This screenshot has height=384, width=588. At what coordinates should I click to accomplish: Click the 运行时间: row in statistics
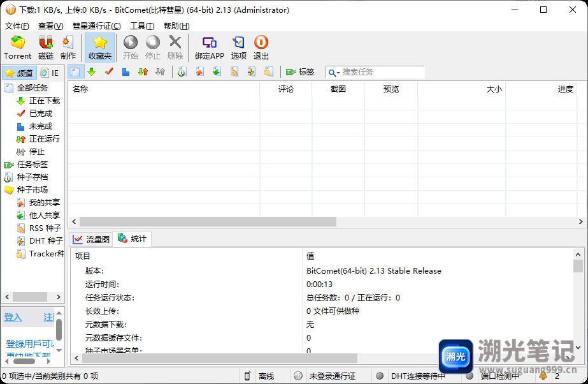(x=322, y=284)
